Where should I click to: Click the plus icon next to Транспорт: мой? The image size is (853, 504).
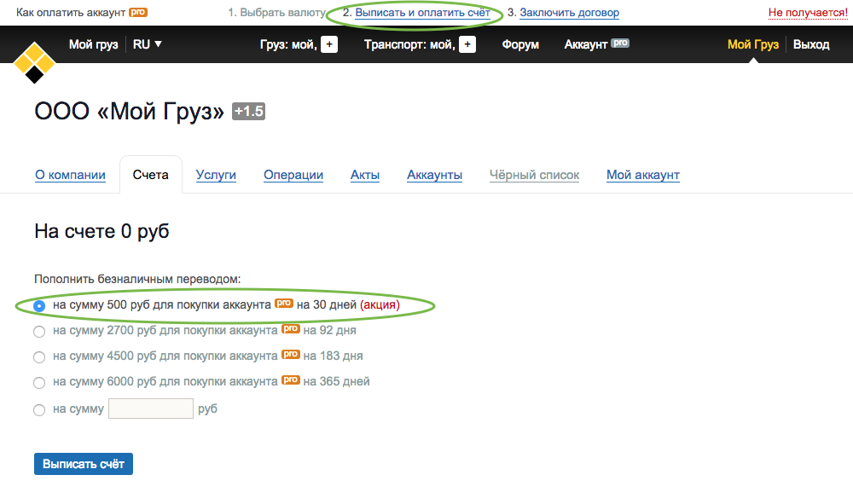click(x=467, y=44)
